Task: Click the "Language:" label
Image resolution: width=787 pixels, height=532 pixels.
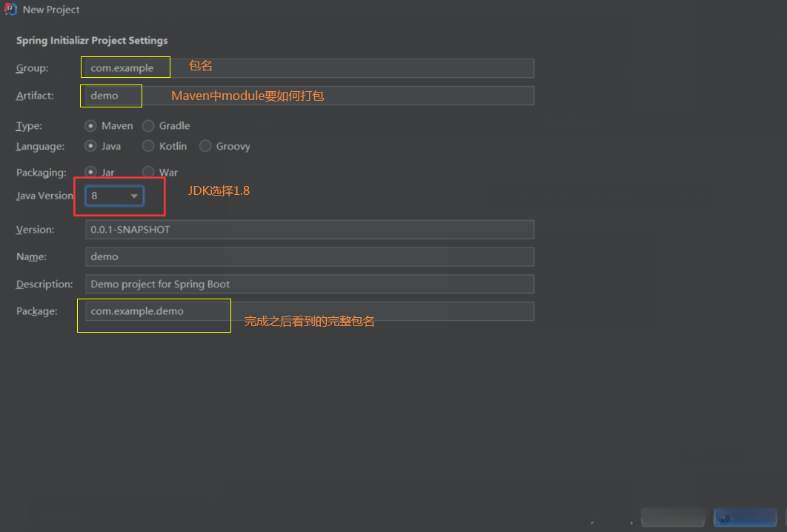Action: pyautogui.click(x=40, y=147)
